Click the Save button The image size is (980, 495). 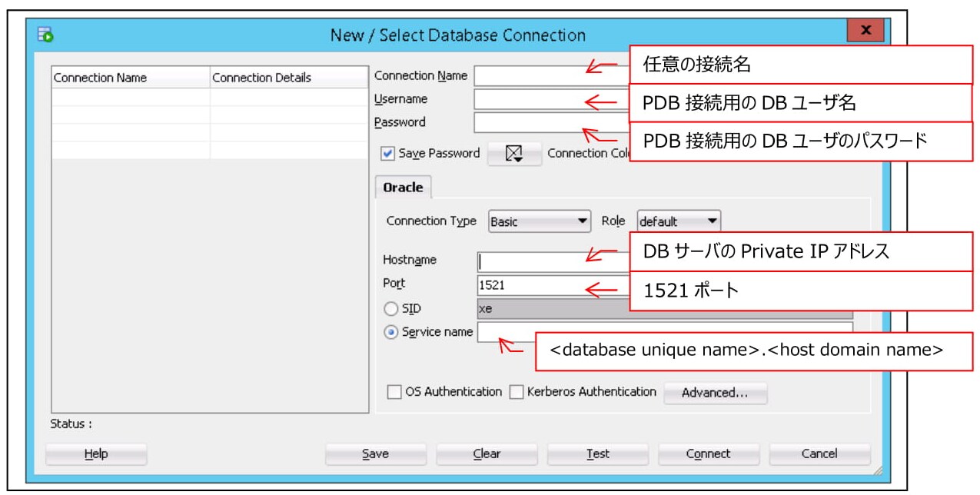coord(375,454)
